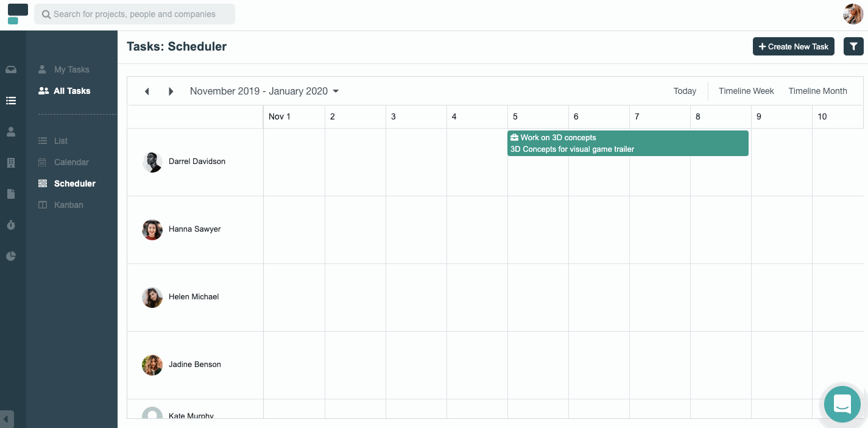The image size is (868, 428).
Task: Select the Darrel Davidson name
Action: tap(197, 162)
